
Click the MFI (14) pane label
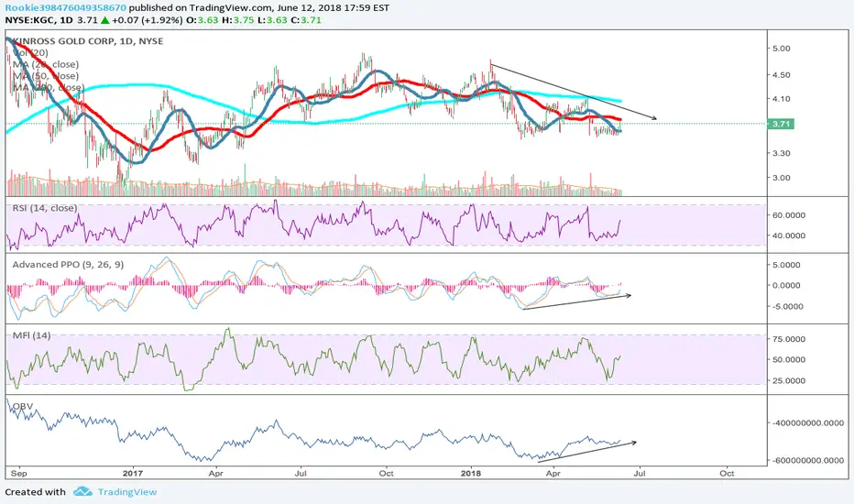(x=31, y=335)
